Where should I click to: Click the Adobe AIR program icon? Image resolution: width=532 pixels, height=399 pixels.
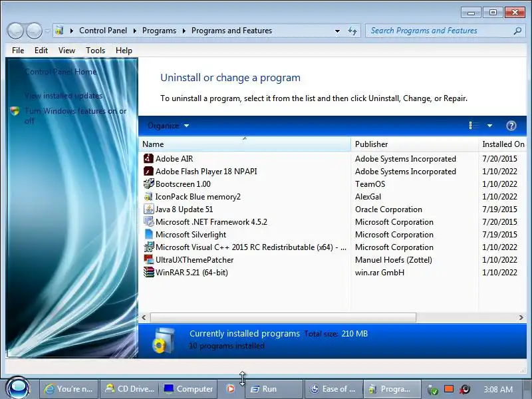coord(148,158)
